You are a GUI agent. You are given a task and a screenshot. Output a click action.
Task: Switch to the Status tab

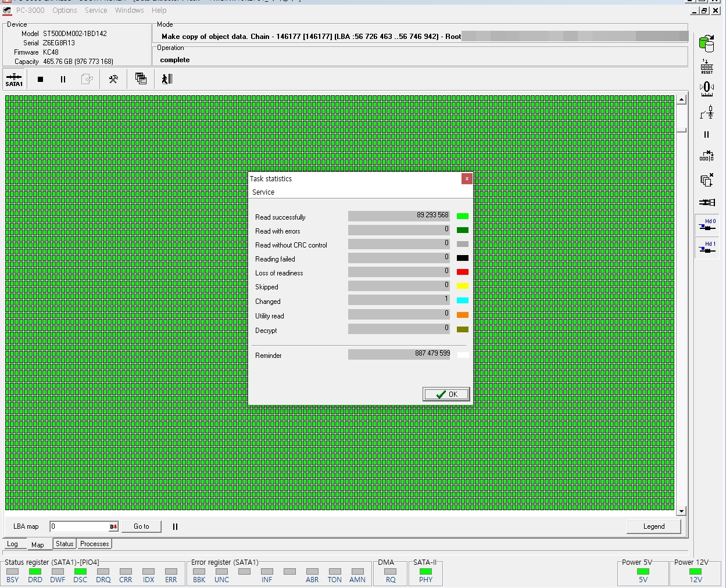[x=65, y=544]
